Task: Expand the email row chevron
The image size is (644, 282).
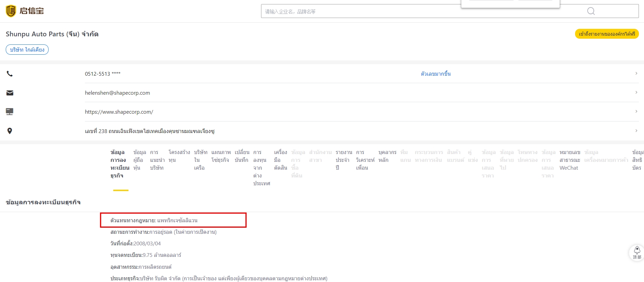Action: pos(636,92)
